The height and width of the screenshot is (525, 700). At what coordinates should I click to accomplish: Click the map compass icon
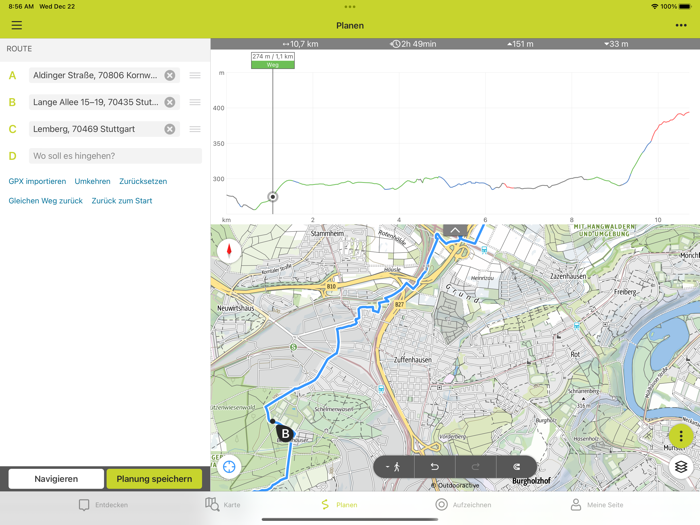click(229, 250)
